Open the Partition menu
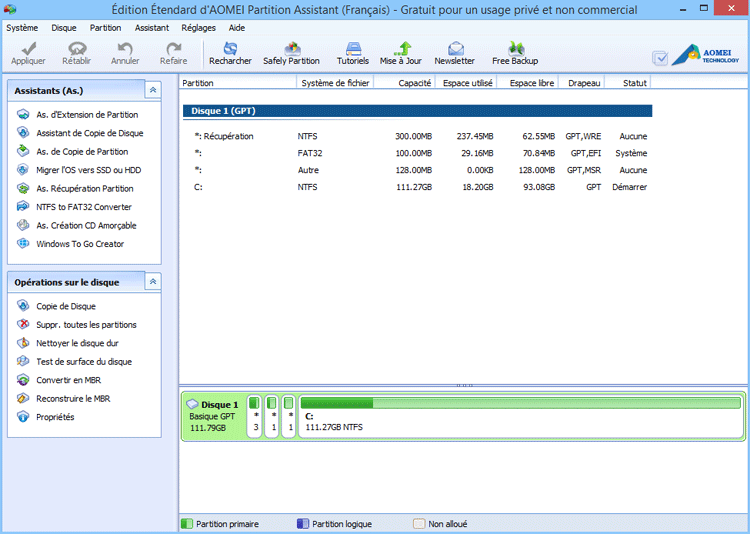This screenshot has width=750, height=534. 105,28
